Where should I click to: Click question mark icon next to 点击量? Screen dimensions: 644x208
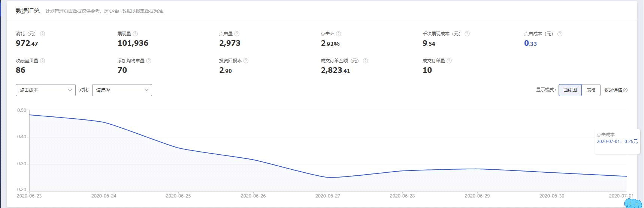(x=237, y=34)
